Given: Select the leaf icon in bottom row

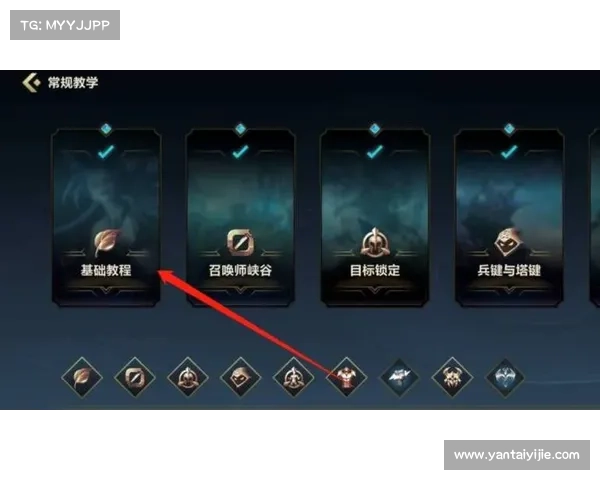Looking at the screenshot, I should point(82,377).
